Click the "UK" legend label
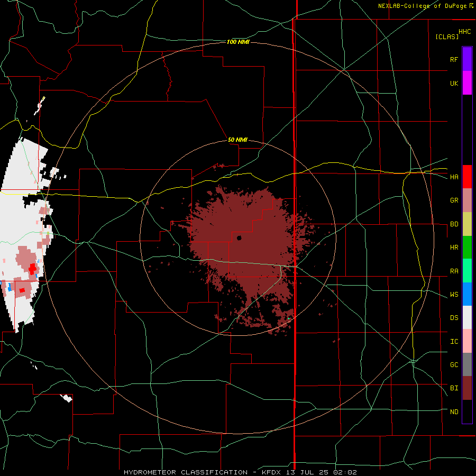Screen dimensions: 476x476 [454, 83]
